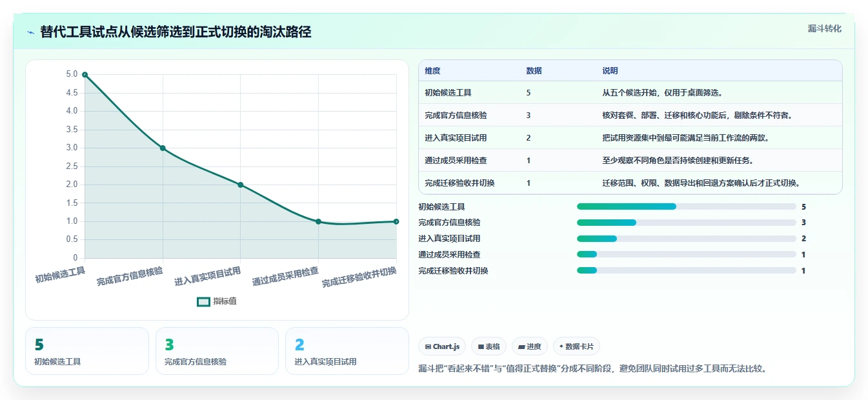Select table cell 进入真实项目试用
Screen dimensions: 868x400
456,138
